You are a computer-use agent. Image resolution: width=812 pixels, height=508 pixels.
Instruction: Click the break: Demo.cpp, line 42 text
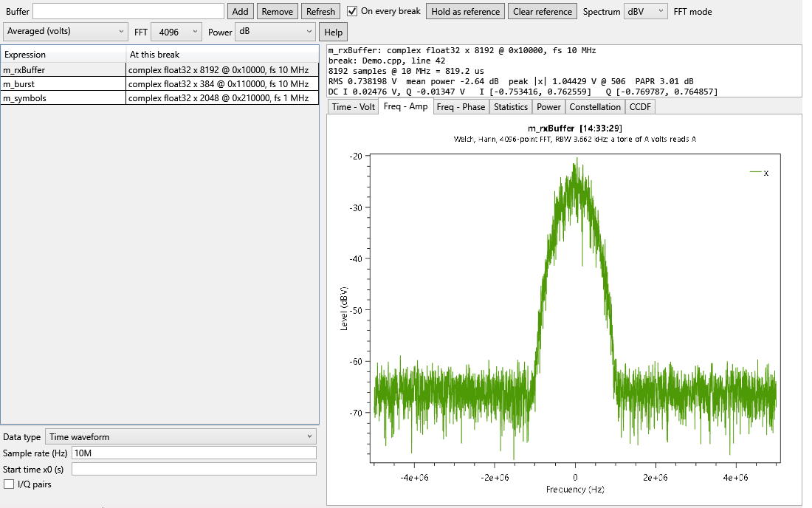click(x=387, y=61)
